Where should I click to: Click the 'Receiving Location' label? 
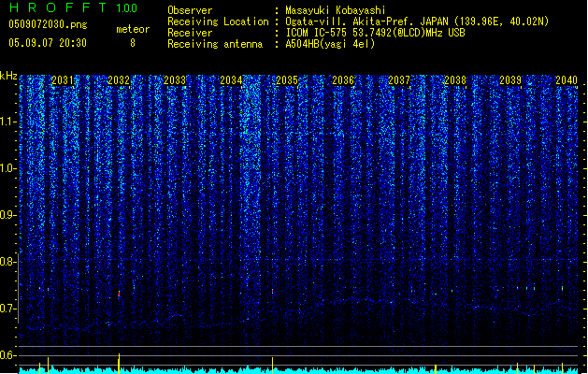[x=218, y=22]
